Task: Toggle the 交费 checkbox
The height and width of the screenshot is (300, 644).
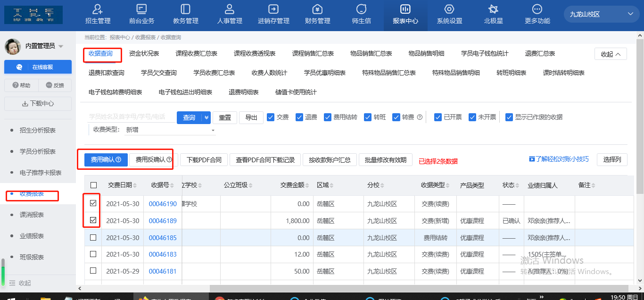Action: pyautogui.click(x=271, y=117)
